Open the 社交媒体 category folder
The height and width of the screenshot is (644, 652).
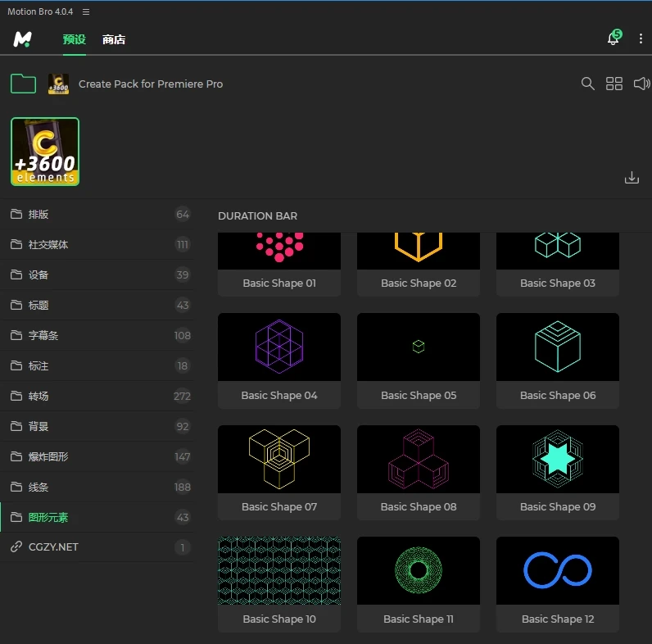click(x=48, y=244)
